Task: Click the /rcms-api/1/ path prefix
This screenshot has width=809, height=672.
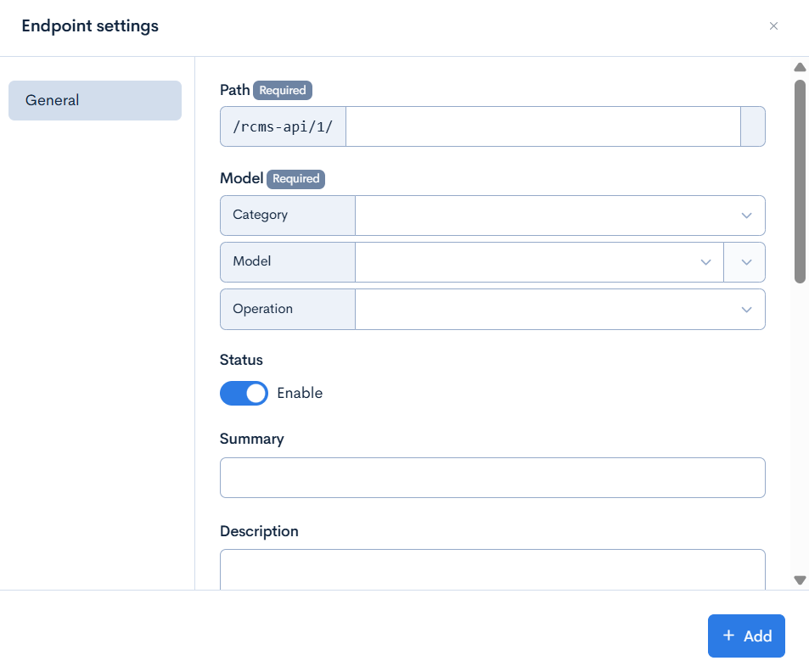Action: point(283,126)
